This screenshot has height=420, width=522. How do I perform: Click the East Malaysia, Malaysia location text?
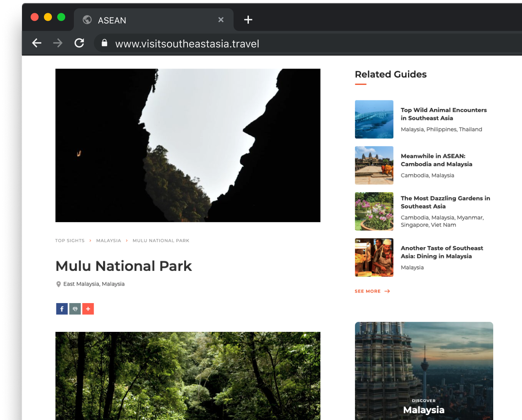(x=94, y=284)
